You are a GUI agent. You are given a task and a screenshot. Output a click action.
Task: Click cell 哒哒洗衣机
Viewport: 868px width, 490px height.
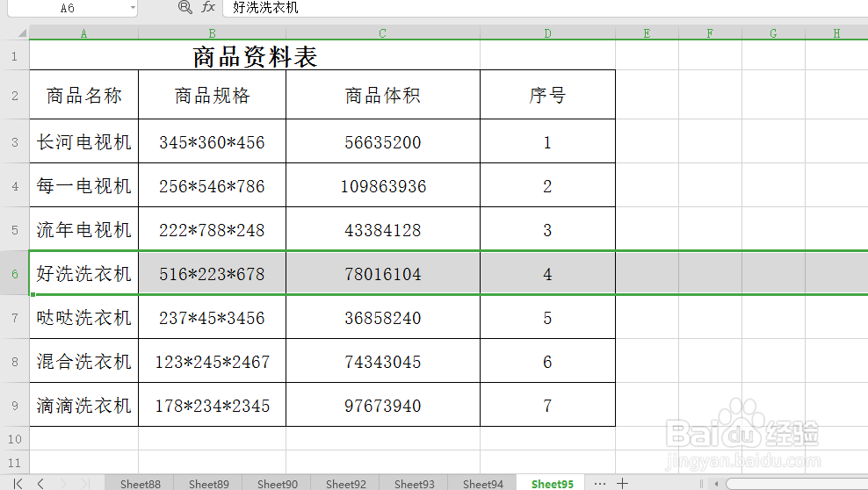(83, 318)
